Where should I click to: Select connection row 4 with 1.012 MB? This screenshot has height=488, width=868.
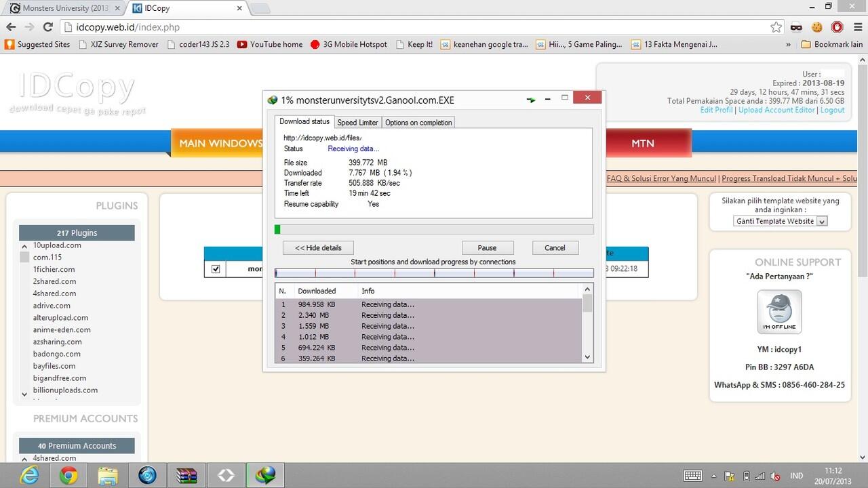pos(429,337)
